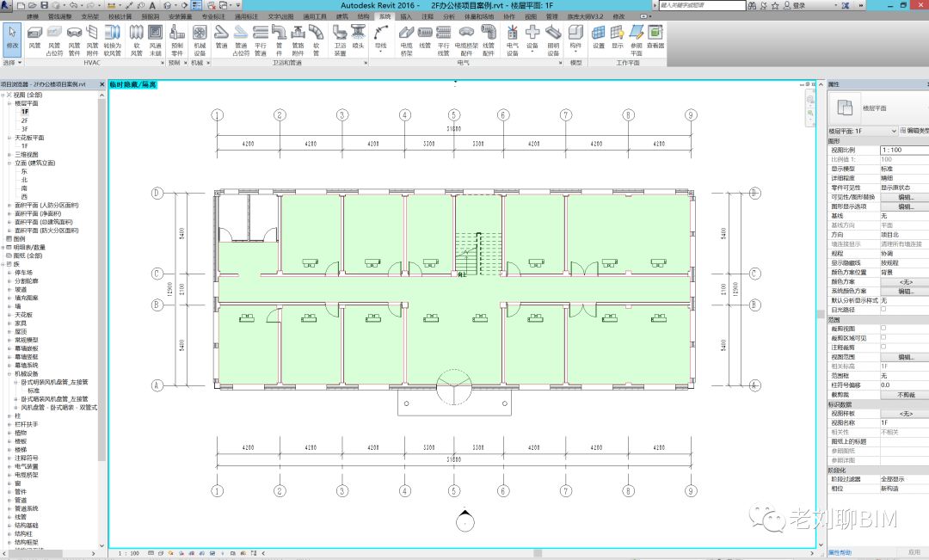
Task: Open the 查看器 work plane viewer
Action: 655,38
